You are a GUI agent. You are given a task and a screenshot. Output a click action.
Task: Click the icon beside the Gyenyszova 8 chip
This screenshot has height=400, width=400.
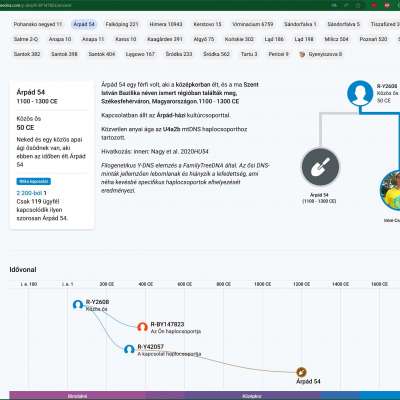[x=302, y=54]
